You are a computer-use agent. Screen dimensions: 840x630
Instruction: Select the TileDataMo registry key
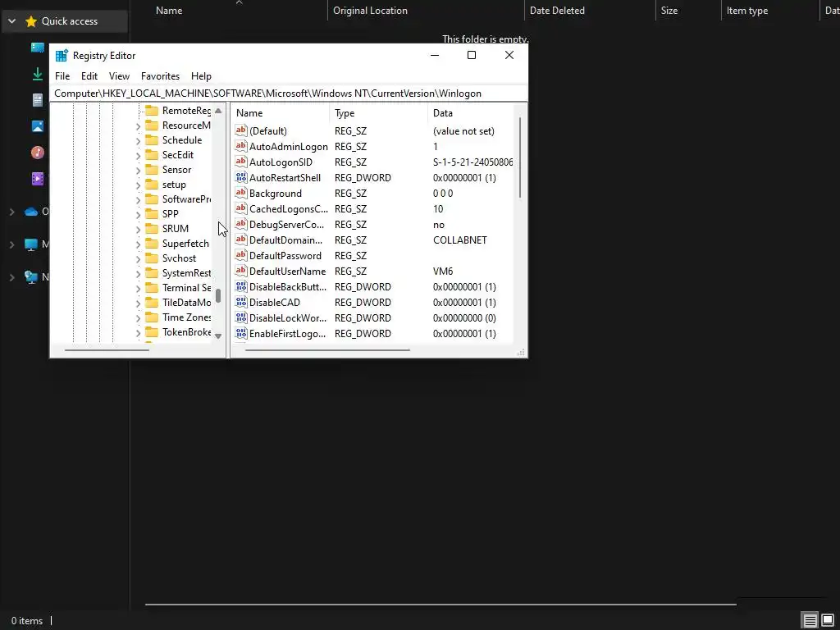186,303
